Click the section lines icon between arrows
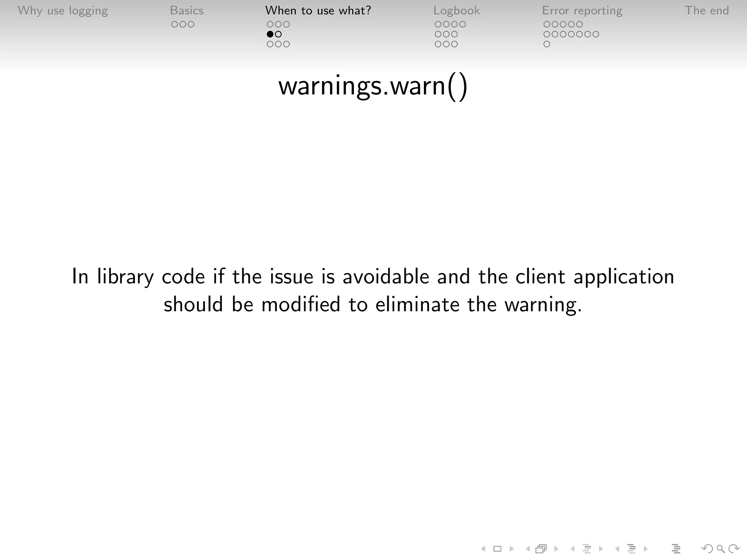The height and width of the screenshot is (560, 747). [632, 549]
